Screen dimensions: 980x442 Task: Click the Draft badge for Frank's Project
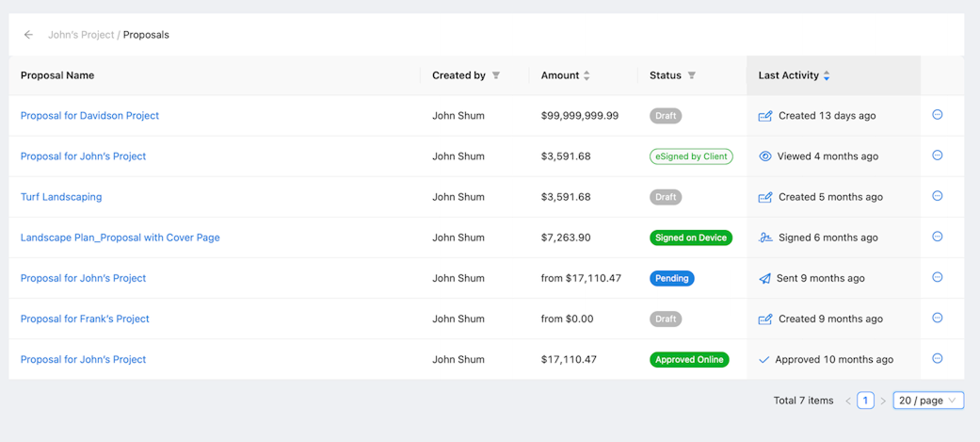click(666, 319)
